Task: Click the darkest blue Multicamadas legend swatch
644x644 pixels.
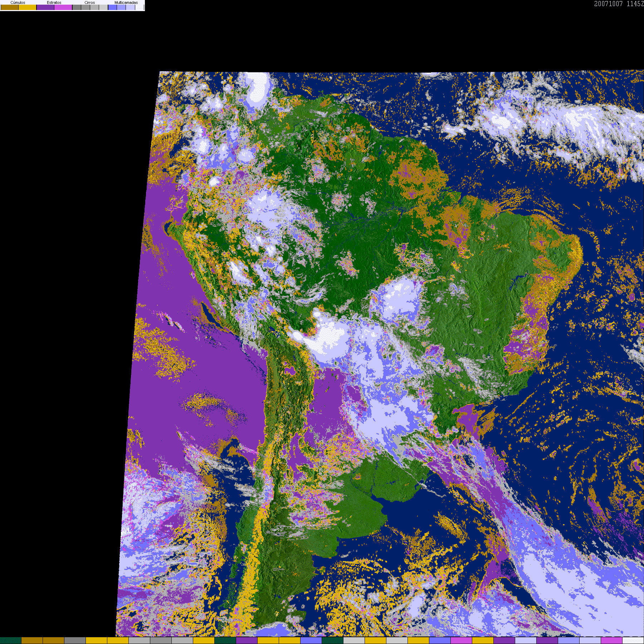Action: [x=113, y=8]
